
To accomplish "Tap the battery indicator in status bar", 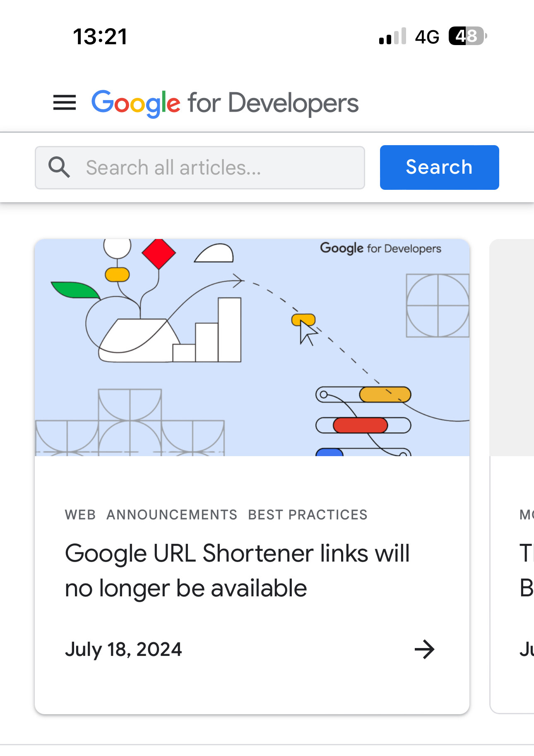I will point(468,36).
